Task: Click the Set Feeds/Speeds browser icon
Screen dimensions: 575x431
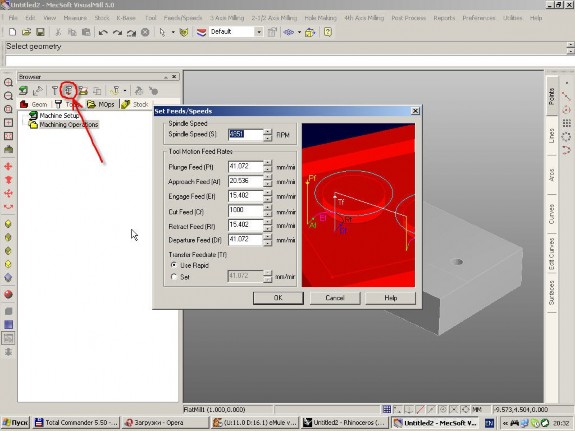Action: tap(69, 90)
